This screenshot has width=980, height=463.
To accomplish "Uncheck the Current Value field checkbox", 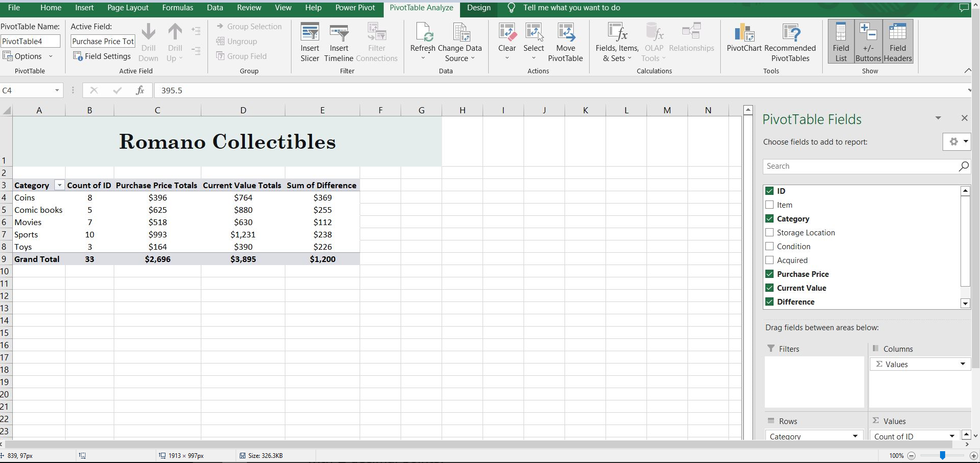I will pyautogui.click(x=769, y=288).
